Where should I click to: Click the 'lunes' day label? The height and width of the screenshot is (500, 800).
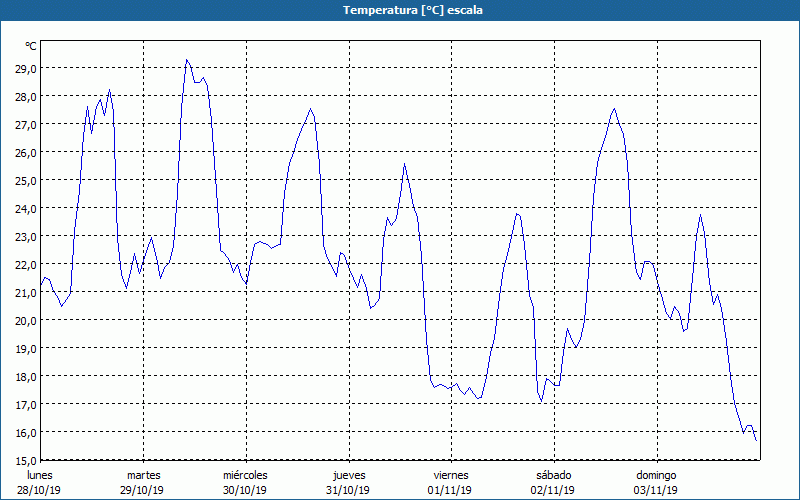coord(40,476)
